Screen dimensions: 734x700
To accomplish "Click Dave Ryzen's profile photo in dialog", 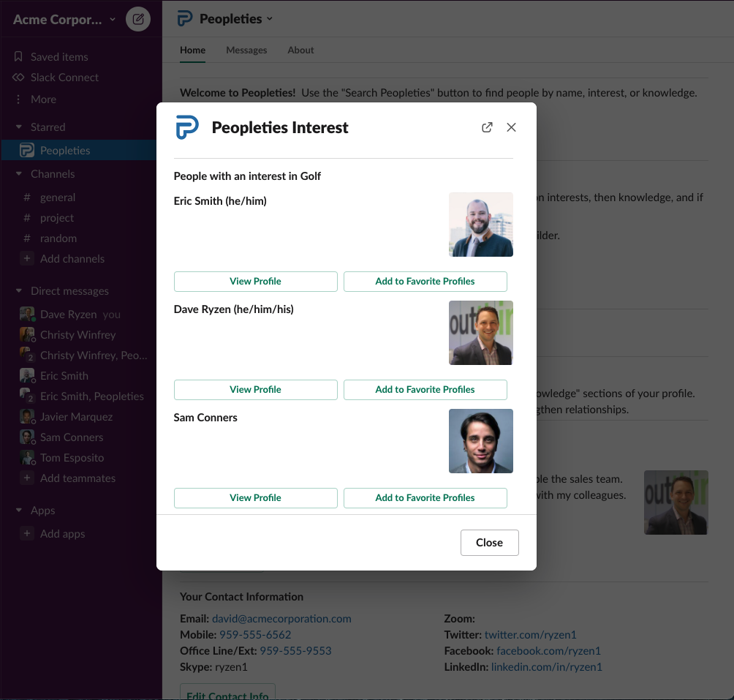I will [x=481, y=332].
